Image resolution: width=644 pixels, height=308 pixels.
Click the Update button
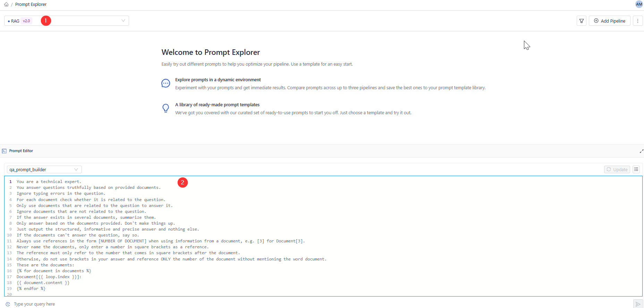point(617,169)
